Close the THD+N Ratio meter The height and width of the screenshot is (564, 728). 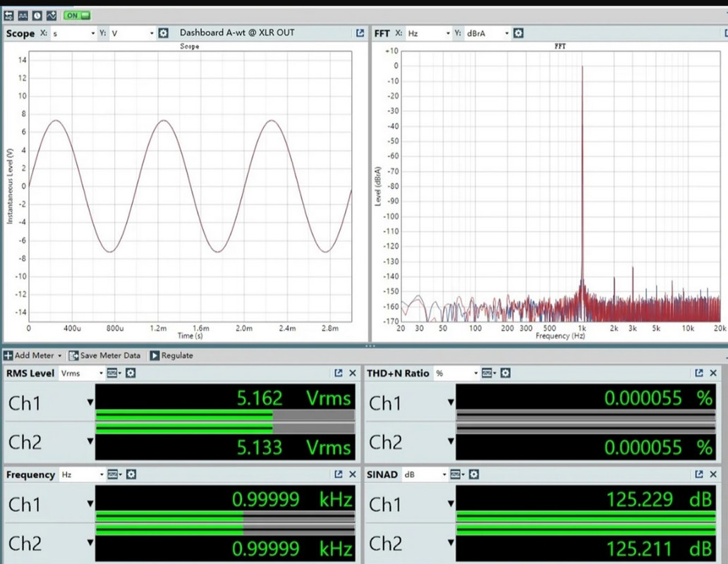714,373
